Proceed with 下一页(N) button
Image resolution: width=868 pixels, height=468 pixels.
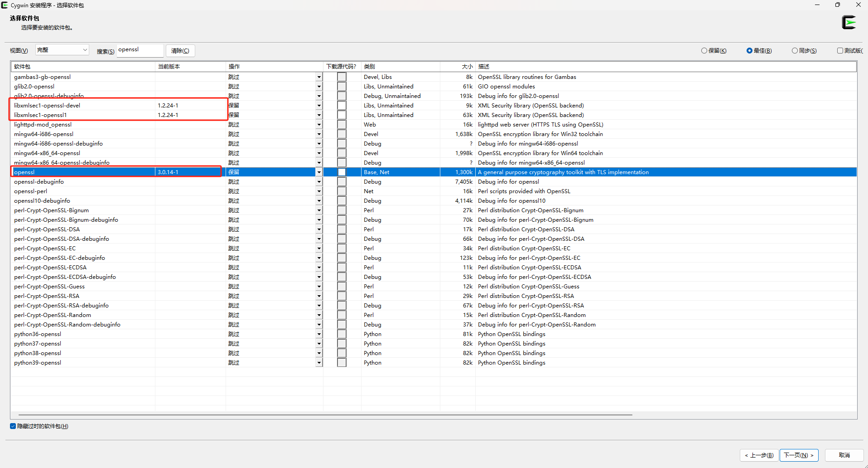(x=799, y=455)
